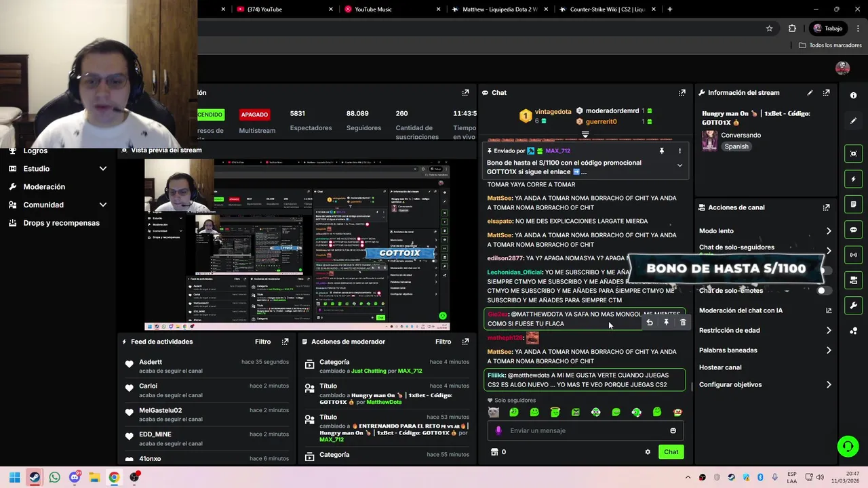This screenshot has height=488, width=868.
Task: Pop out the Acciones de canal panel
Action: click(826, 207)
